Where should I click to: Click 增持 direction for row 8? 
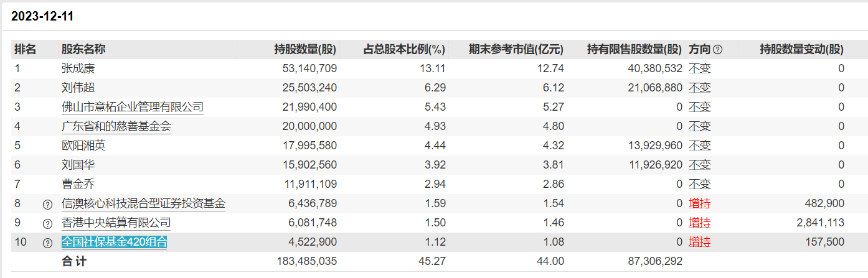[699, 203]
